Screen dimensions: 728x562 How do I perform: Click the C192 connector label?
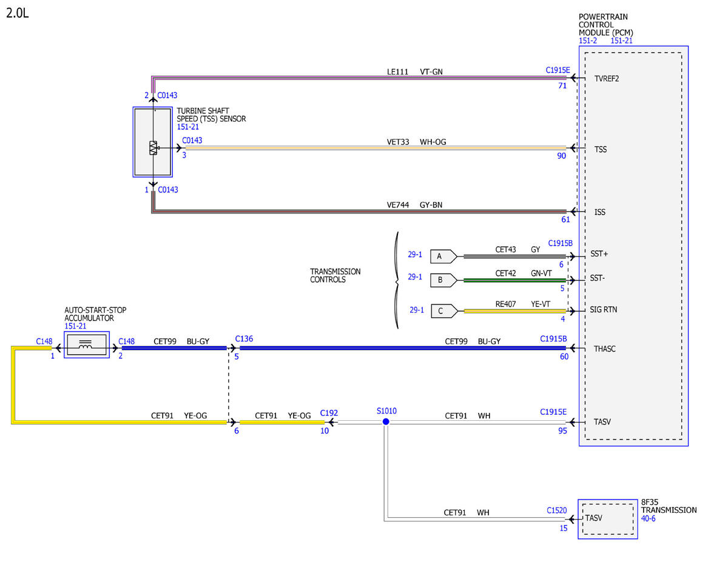tap(329, 412)
